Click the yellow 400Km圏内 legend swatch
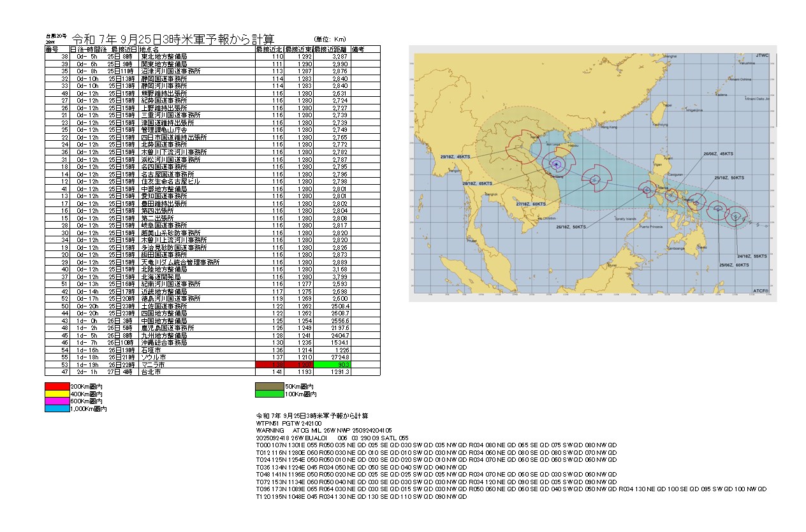The image size is (806, 532). 57,394
